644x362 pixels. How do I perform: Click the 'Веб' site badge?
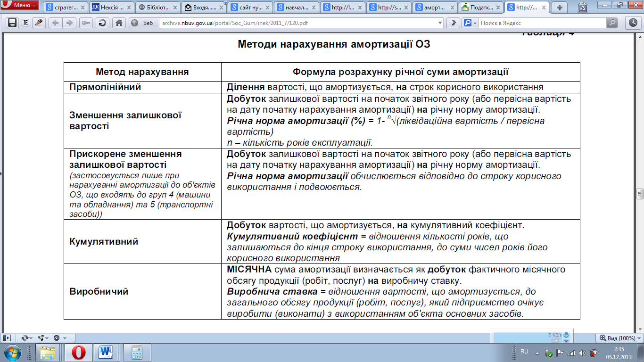[144, 23]
